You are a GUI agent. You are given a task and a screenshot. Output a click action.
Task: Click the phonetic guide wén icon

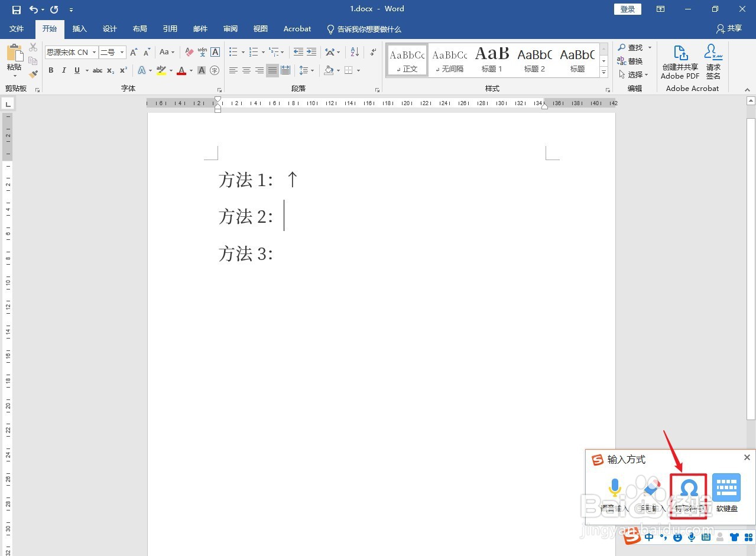pyautogui.click(x=202, y=52)
